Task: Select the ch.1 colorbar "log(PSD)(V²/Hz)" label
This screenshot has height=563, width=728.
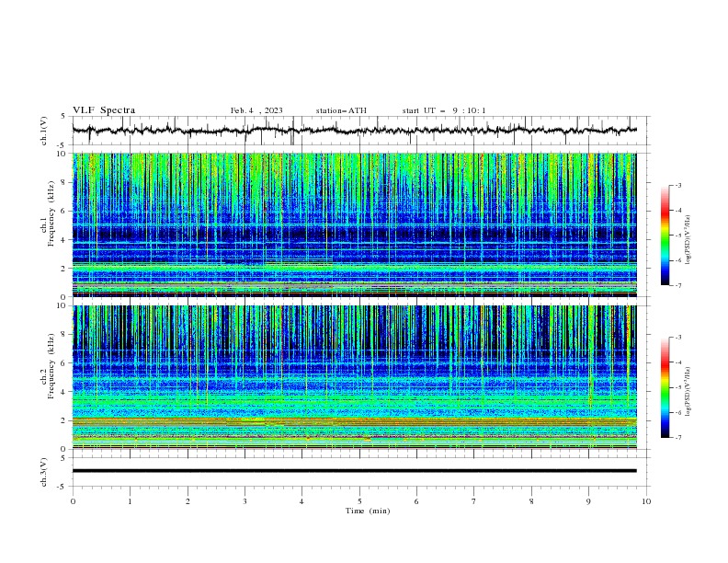Action: click(688, 240)
